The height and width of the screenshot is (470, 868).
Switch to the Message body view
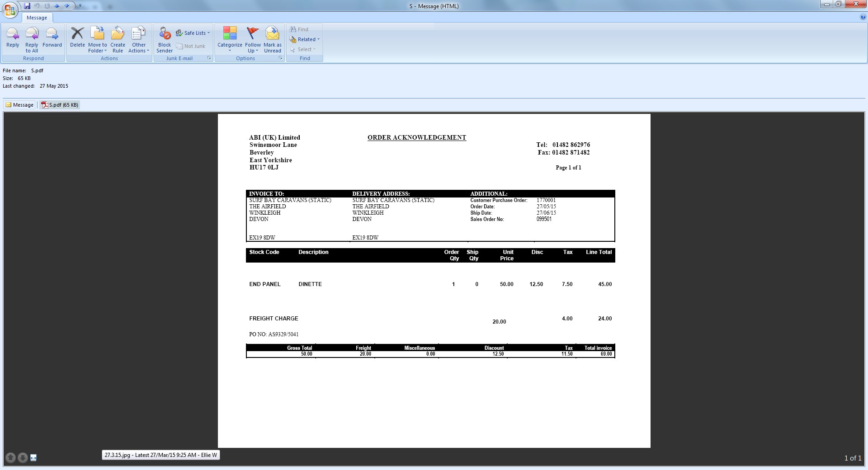[x=19, y=105]
